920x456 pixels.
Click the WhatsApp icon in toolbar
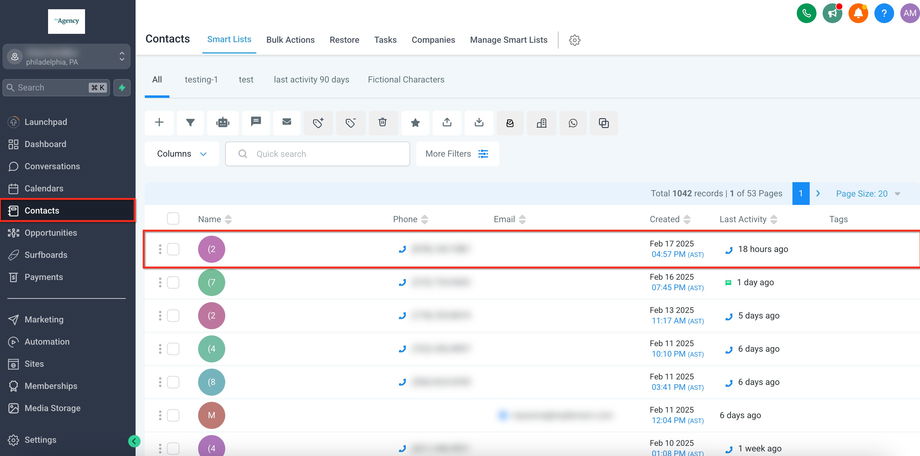point(573,123)
